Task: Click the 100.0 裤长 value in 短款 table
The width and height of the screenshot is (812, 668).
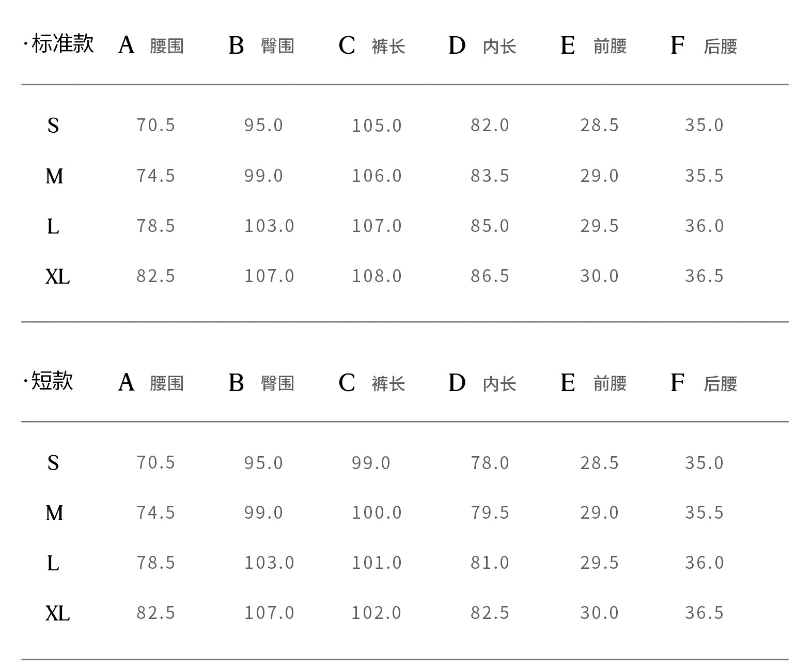Action: (x=377, y=512)
